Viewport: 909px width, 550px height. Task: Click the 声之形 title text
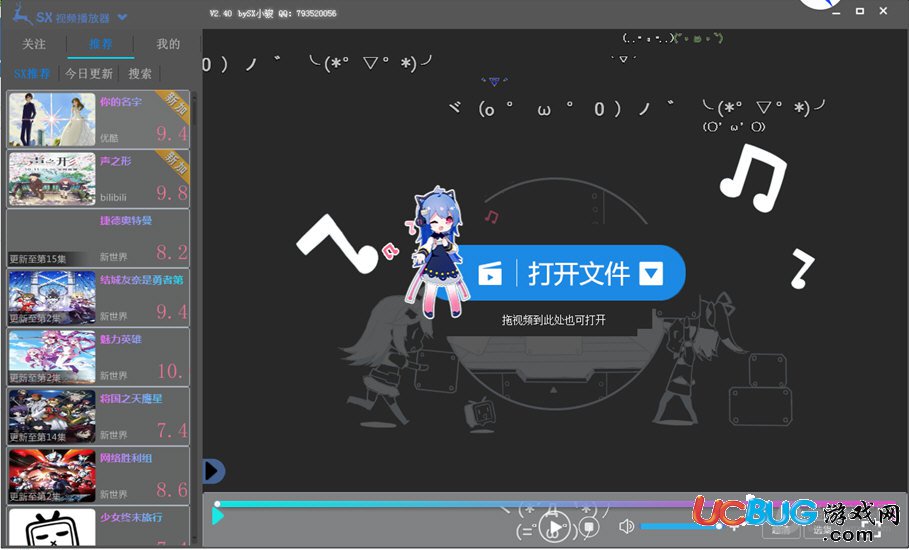click(115, 161)
